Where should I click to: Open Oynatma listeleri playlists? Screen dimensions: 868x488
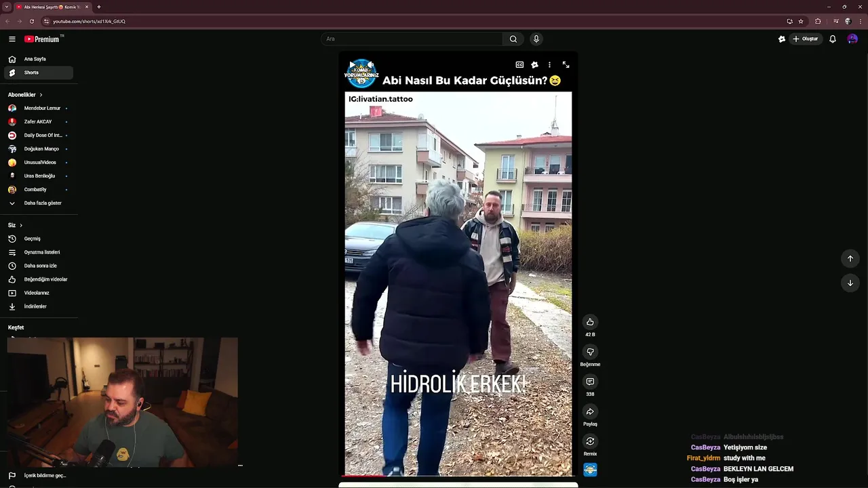39,252
